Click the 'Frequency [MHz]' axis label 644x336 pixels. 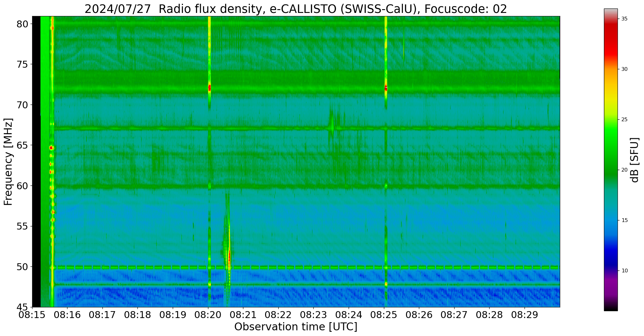8,162
